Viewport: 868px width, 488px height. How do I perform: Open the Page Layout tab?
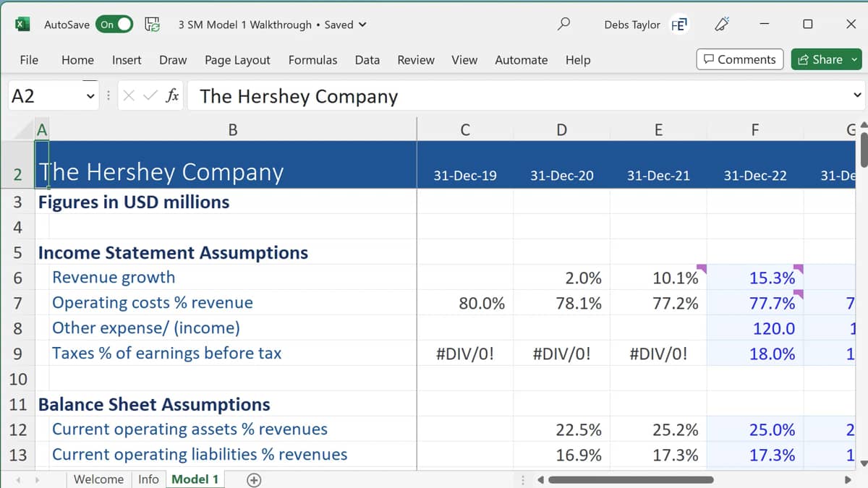[x=237, y=60]
